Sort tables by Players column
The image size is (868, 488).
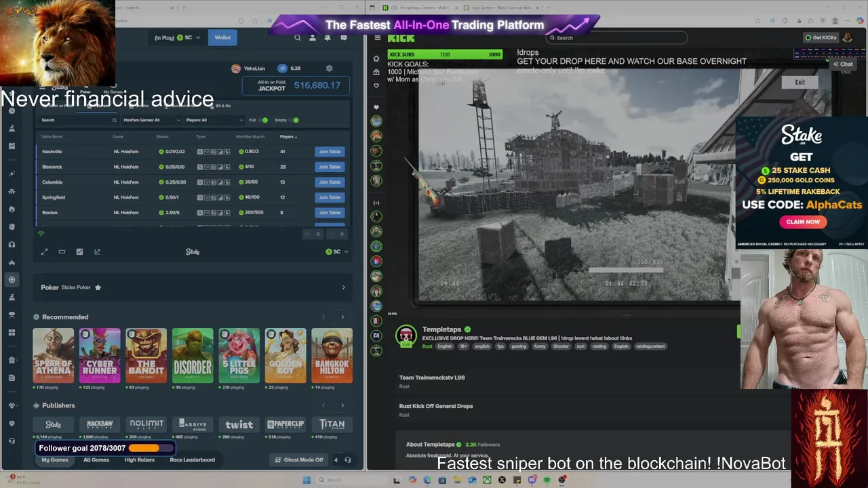[x=288, y=136]
